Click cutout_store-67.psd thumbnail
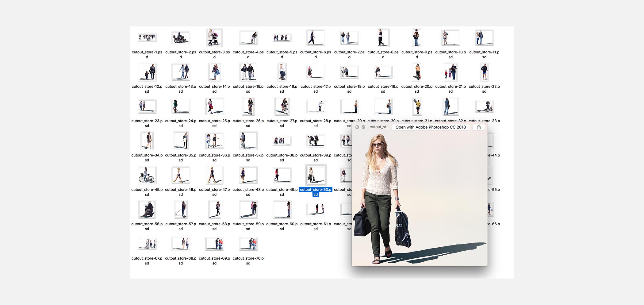The image size is (644, 305). 147,244
